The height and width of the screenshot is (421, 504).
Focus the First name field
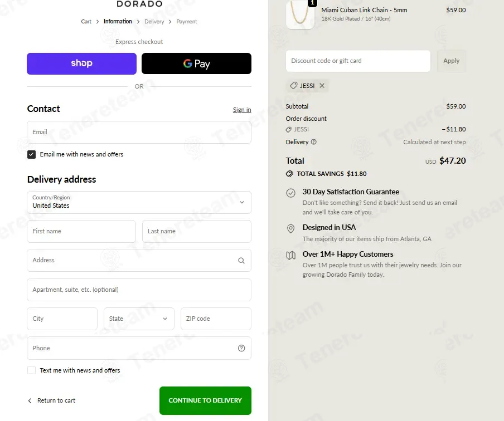click(x=81, y=231)
